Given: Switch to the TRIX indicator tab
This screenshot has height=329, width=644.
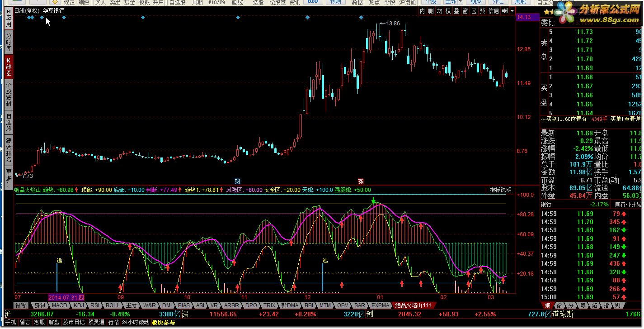Looking at the screenshot, I should 269,305.
